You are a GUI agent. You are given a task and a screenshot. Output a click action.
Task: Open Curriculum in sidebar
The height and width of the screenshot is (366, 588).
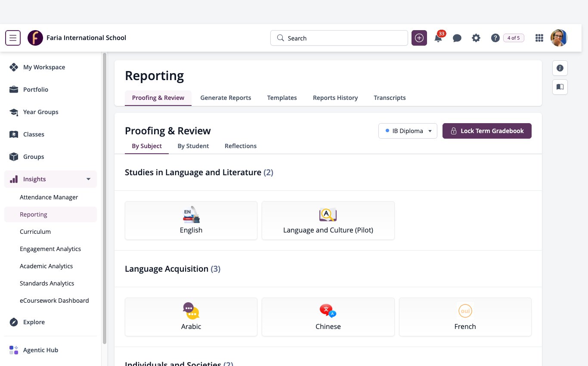(x=50, y=232)
